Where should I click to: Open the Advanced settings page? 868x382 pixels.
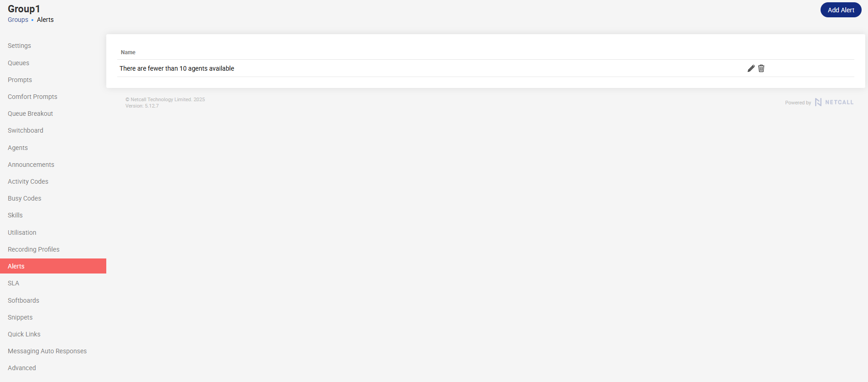22,368
